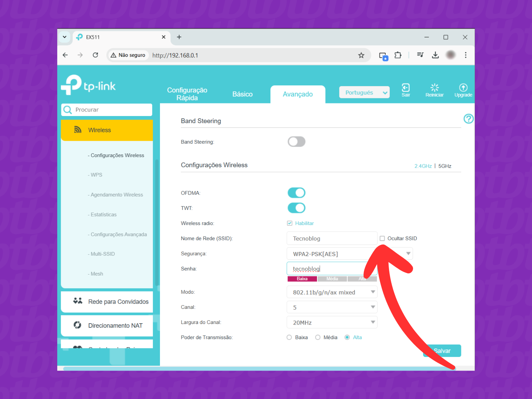This screenshot has height=399, width=532.
Task: Open the Português language dropdown
Action: [x=364, y=93]
